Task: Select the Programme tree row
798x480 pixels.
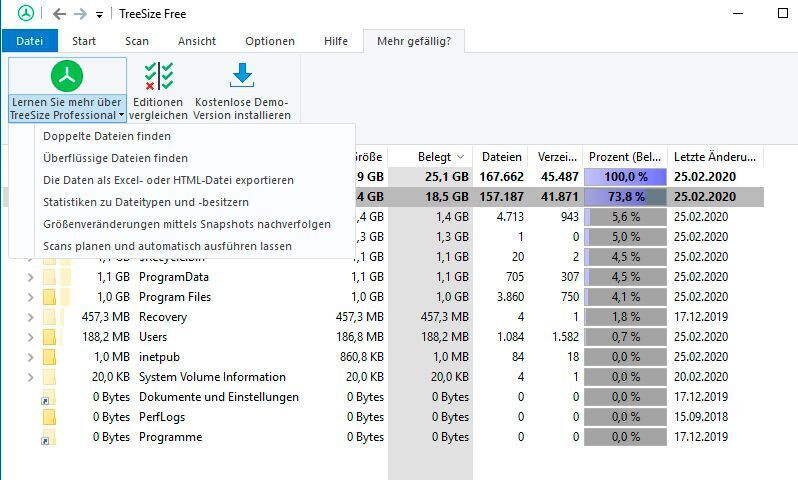Action: 383,437
